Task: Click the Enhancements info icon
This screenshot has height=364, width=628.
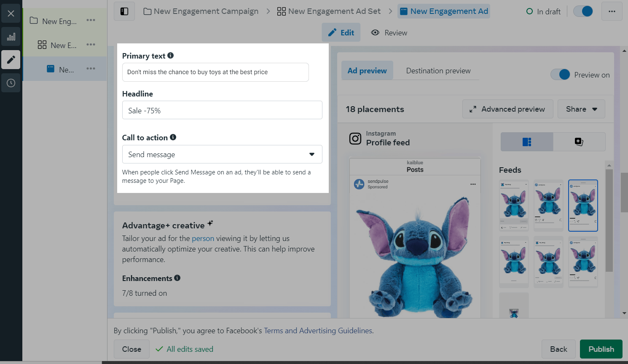Action: coord(177,278)
